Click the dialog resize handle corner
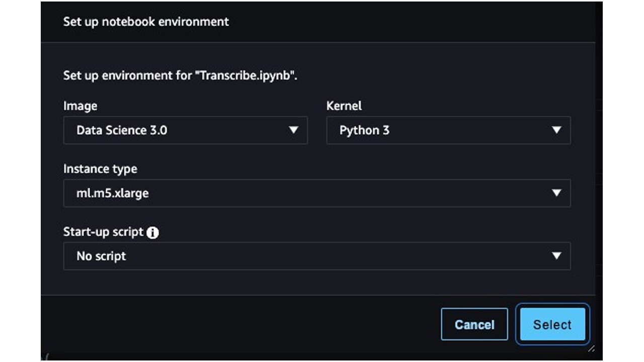This screenshot has width=644, height=362. pos(591,348)
